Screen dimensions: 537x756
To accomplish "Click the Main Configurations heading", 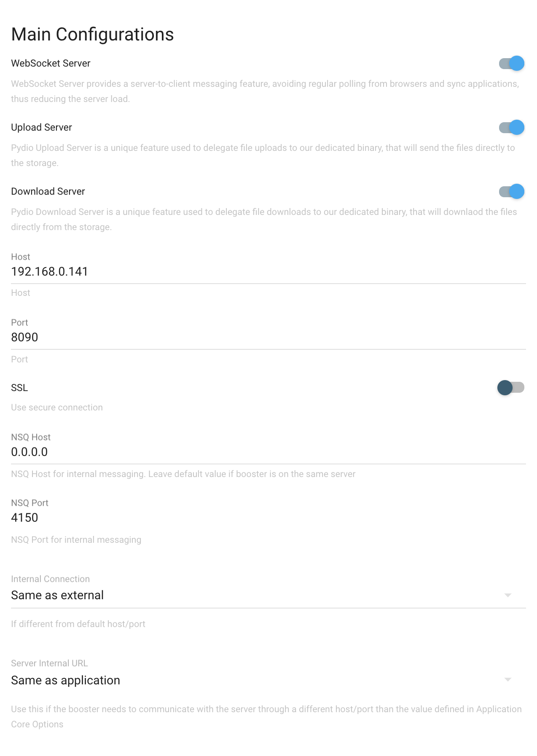I will pos(92,35).
